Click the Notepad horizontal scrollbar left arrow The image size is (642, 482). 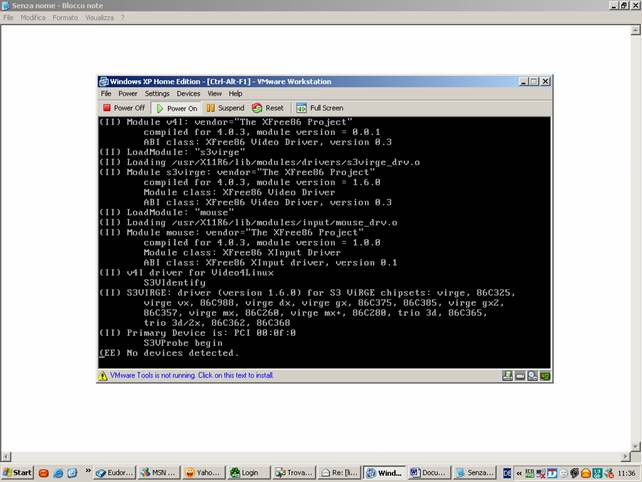point(6,456)
